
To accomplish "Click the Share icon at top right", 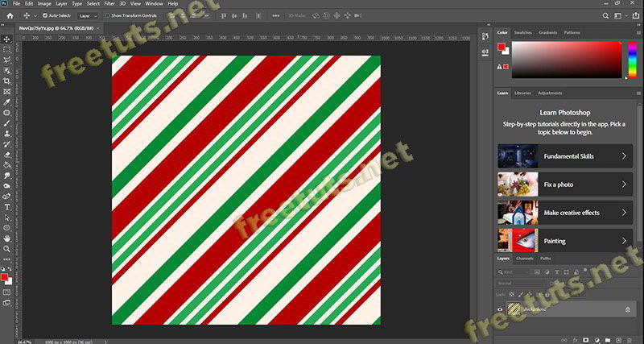I will [x=636, y=15].
